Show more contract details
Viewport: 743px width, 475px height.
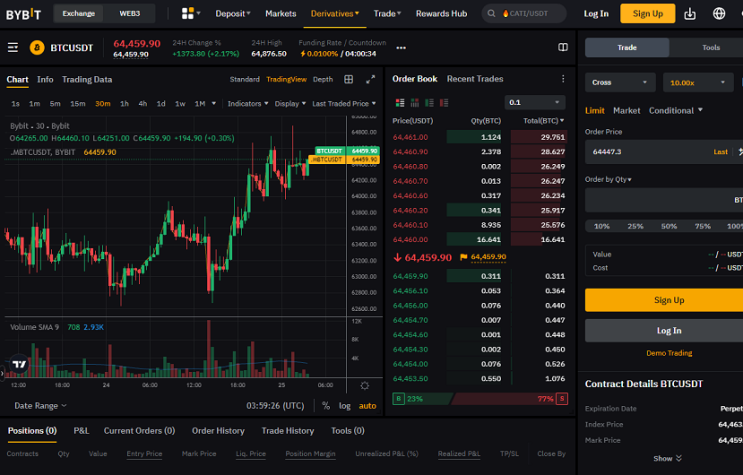667,458
